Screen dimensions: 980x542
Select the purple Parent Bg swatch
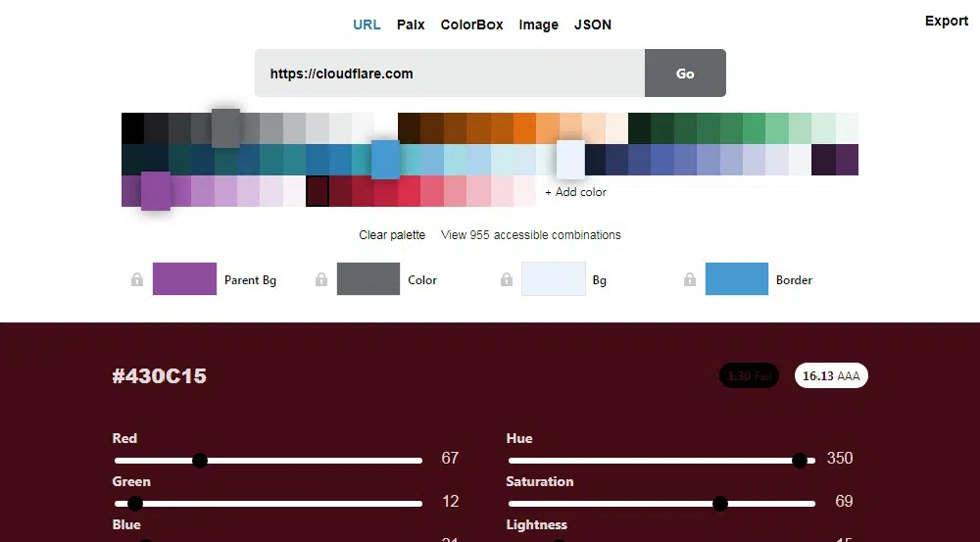[x=184, y=279]
